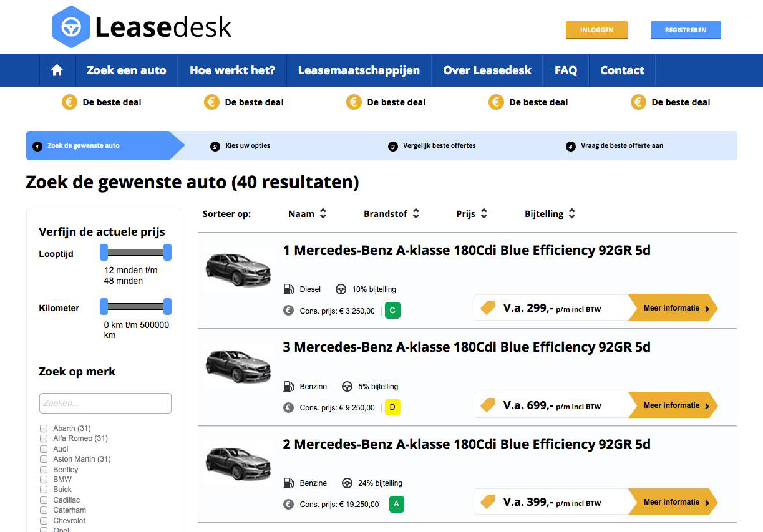Tick the Abarth brand checkbox
763x532 pixels.
(x=44, y=428)
